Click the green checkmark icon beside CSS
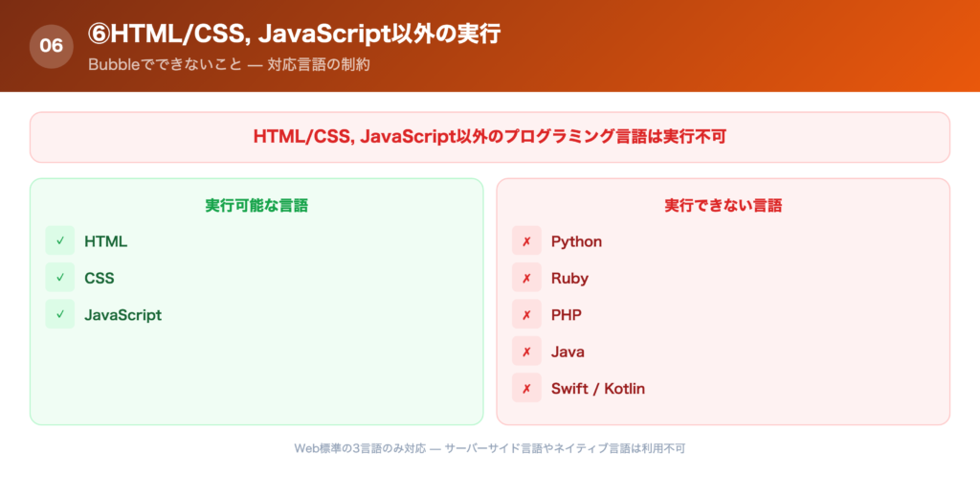The height and width of the screenshot is (477, 980). (x=60, y=278)
